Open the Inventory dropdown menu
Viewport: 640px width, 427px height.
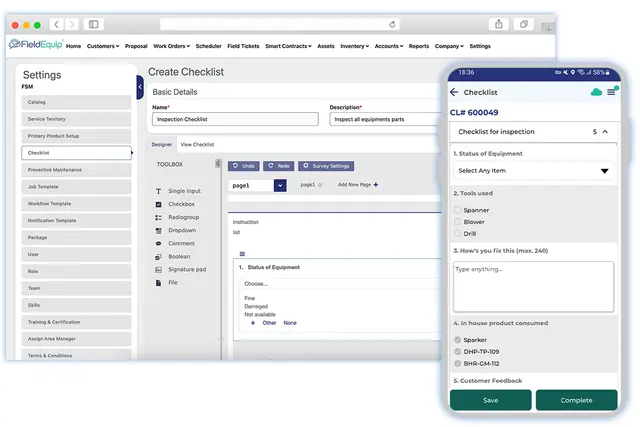coord(355,46)
